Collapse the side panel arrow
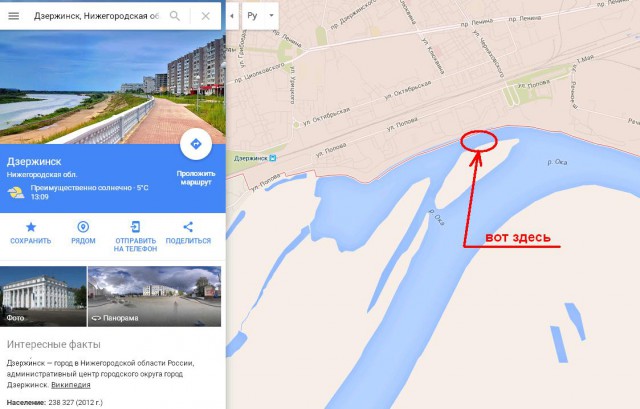The image size is (640, 409). pyautogui.click(x=232, y=16)
